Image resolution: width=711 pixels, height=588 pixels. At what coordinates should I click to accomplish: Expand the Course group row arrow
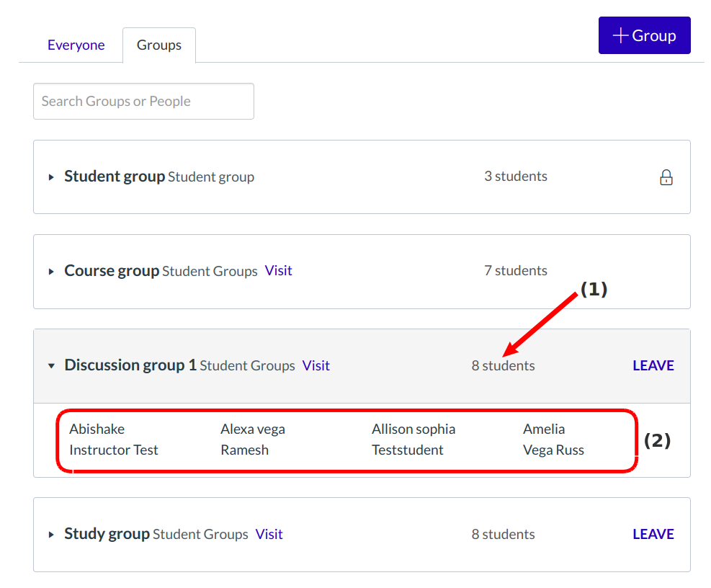coord(51,272)
